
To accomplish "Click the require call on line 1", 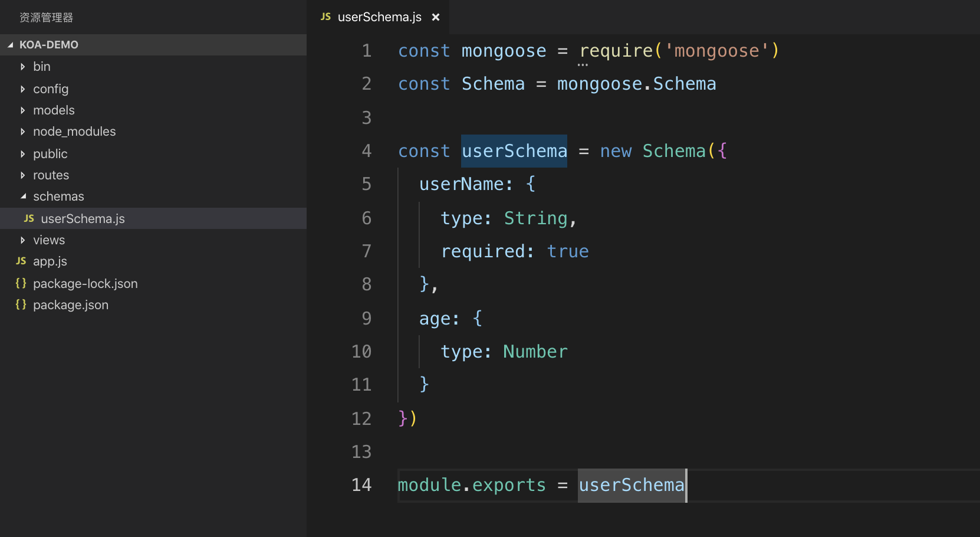I will tap(616, 51).
